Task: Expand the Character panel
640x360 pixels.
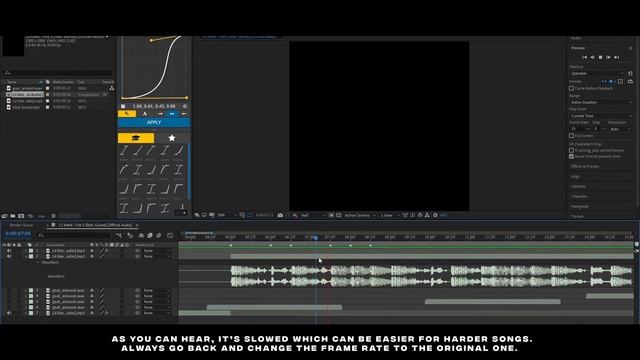Action: [579, 196]
